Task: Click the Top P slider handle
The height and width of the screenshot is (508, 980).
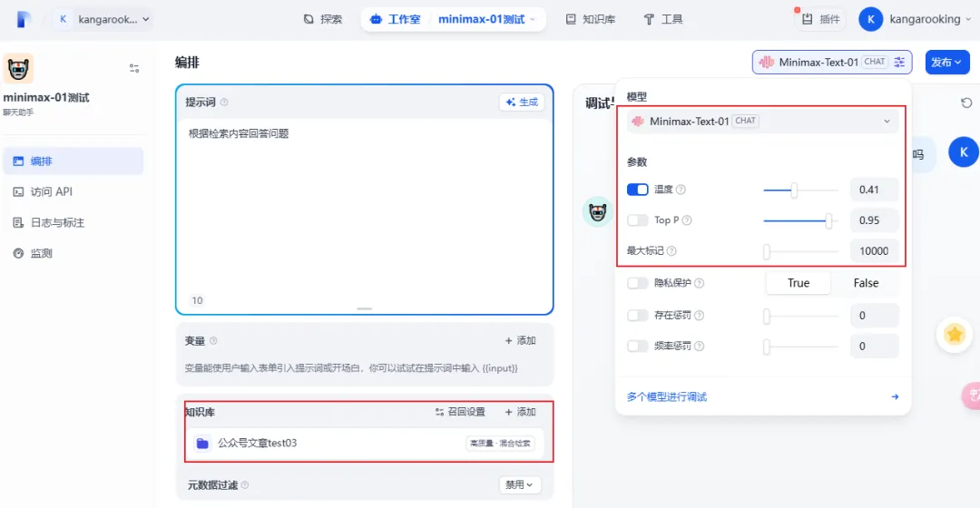Action: (828, 220)
